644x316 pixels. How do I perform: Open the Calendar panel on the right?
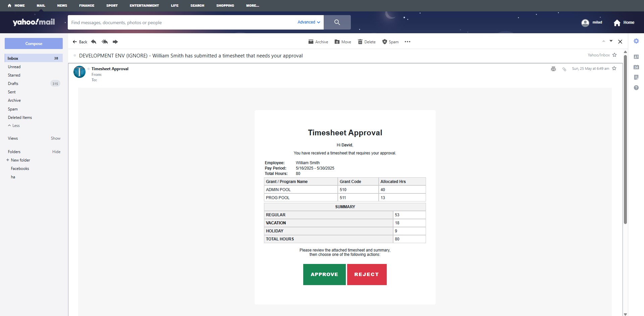click(x=636, y=67)
